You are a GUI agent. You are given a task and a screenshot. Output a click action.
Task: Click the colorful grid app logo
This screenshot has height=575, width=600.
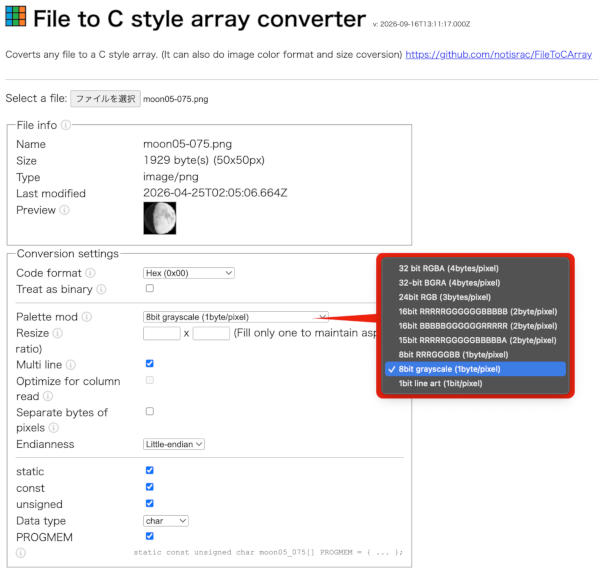coord(16,16)
